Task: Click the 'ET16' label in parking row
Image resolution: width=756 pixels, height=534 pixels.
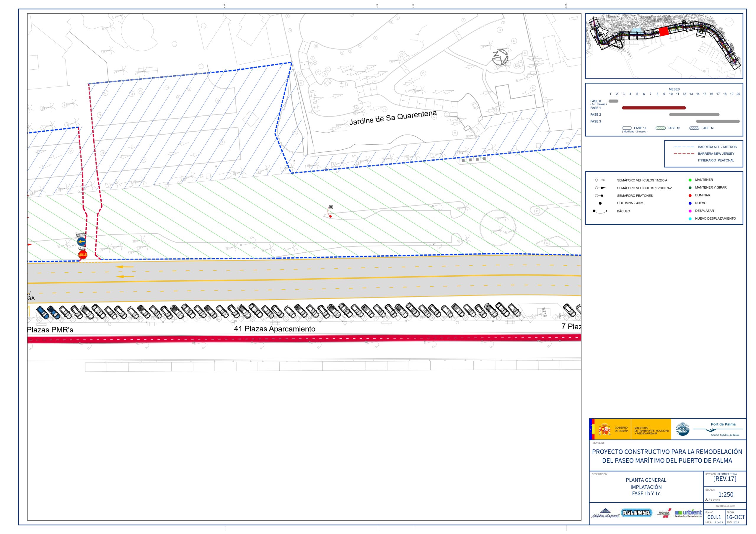Action: [544, 312]
